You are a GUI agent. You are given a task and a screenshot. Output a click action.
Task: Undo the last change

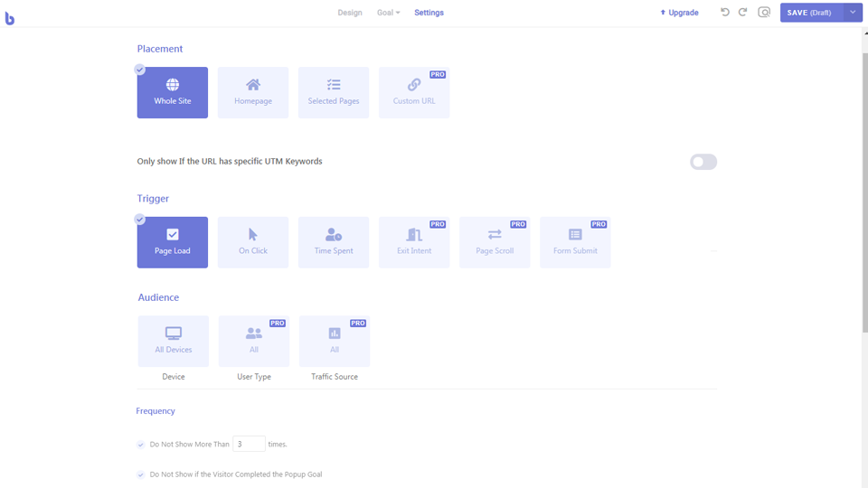pyautogui.click(x=724, y=12)
